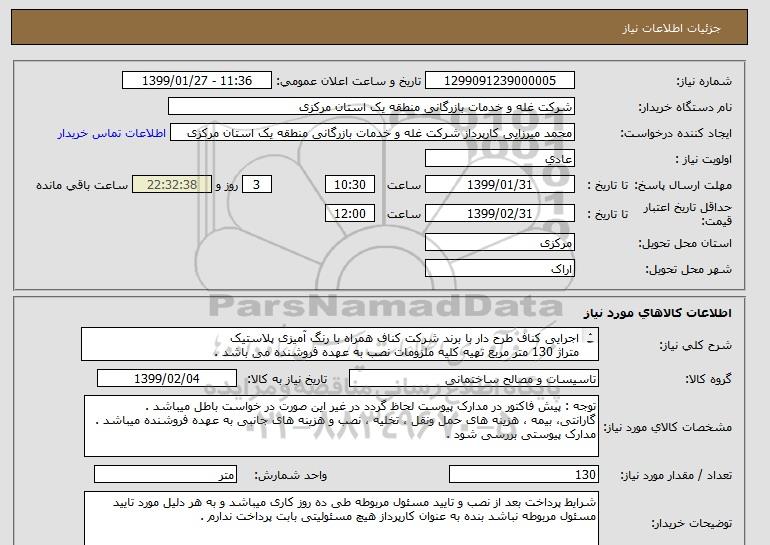
Task: Click the remaining time countdown 22:32:38
Action: 172,185
